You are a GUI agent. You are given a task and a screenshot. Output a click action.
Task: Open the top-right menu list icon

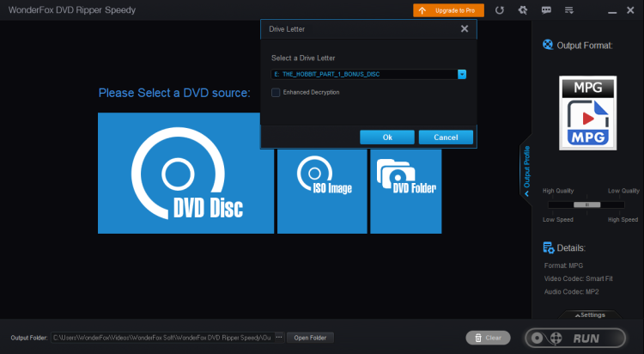(x=570, y=10)
